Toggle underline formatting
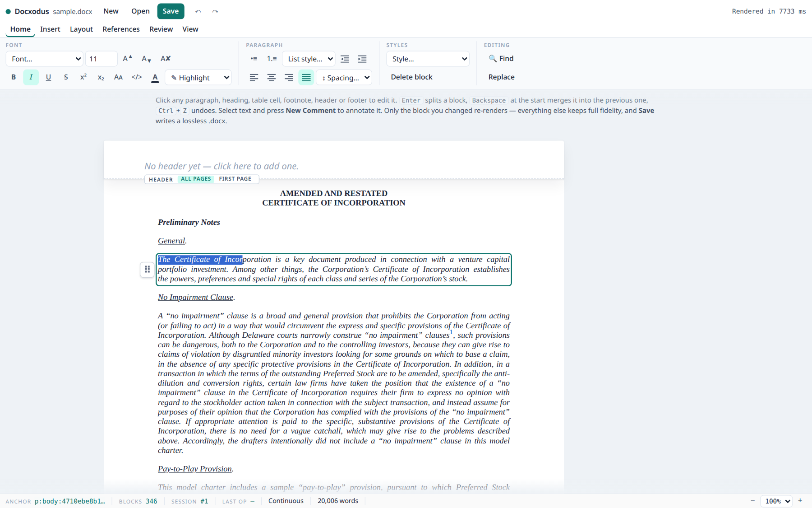Image resolution: width=812 pixels, height=508 pixels. [48, 77]
